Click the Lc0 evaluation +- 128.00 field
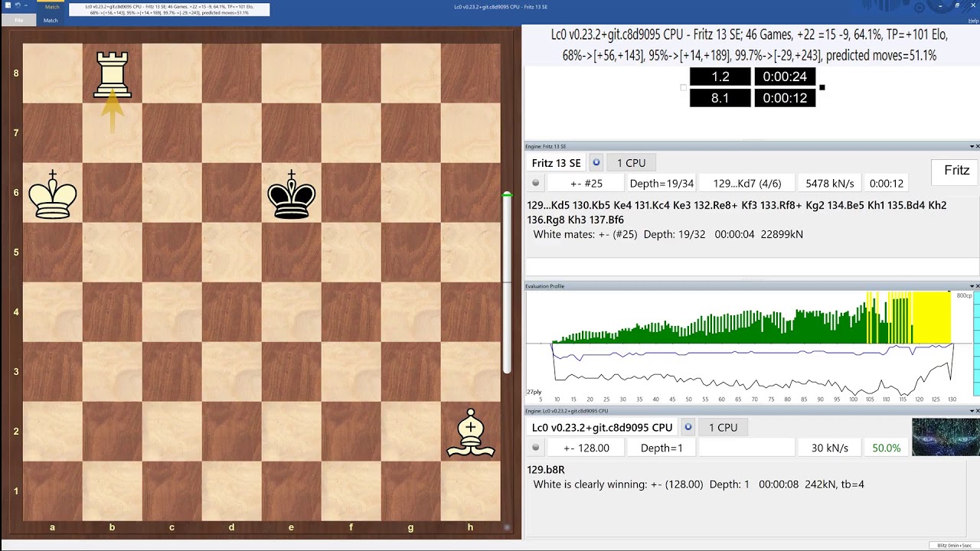Screen dimensions: 980x551 [586, 448]
